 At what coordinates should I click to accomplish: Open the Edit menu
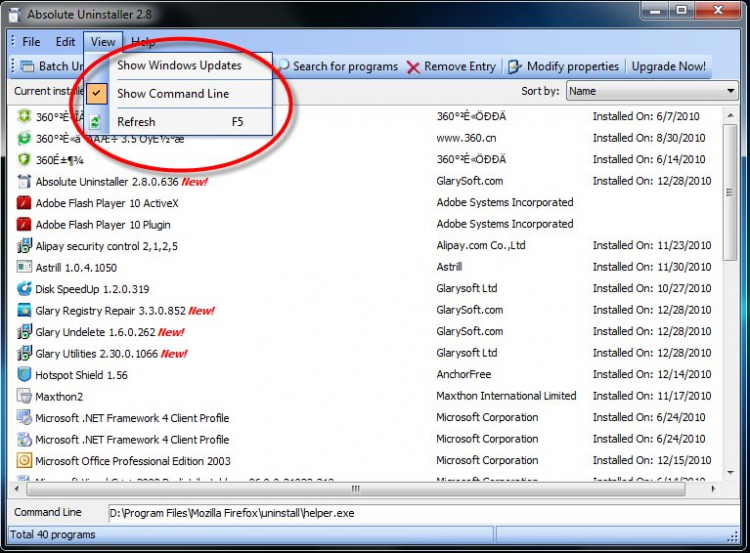point(65,42)
